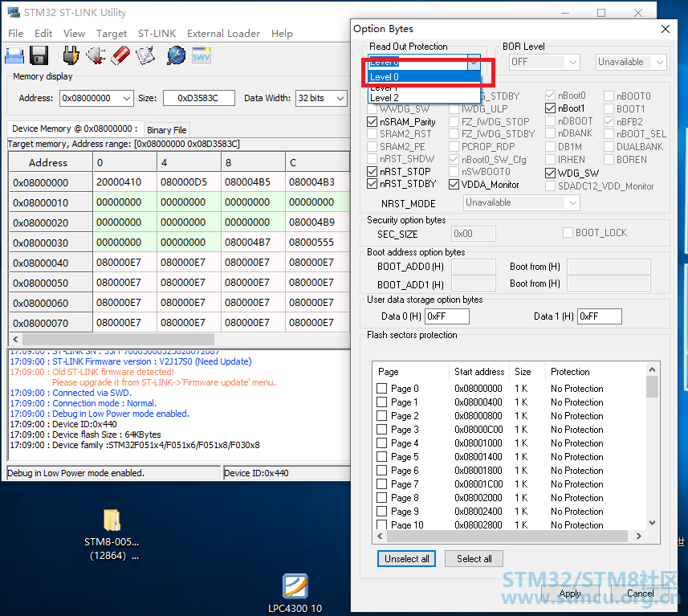Check the Page 7 protection checkbox
Screen dimensions: 688x616
pos(382,483)
